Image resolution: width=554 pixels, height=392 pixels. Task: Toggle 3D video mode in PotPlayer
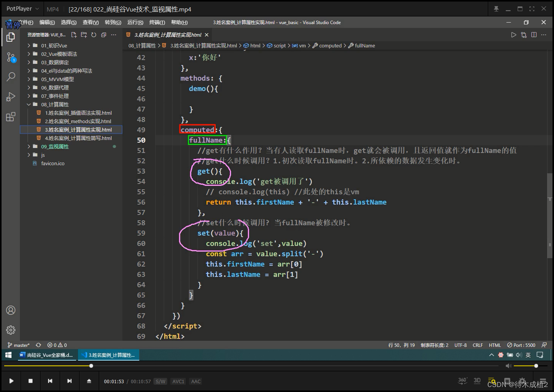pos(477,381)
